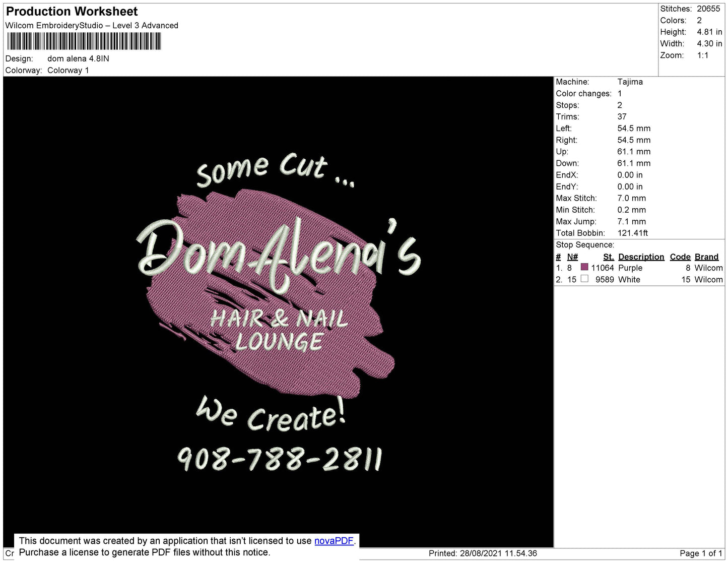This screenshot has width=728, height=563.
Task: Select the 'Wilcom EmbroideryStudio – Level 3 Advanced' line
Action: (x=92, y=26)
